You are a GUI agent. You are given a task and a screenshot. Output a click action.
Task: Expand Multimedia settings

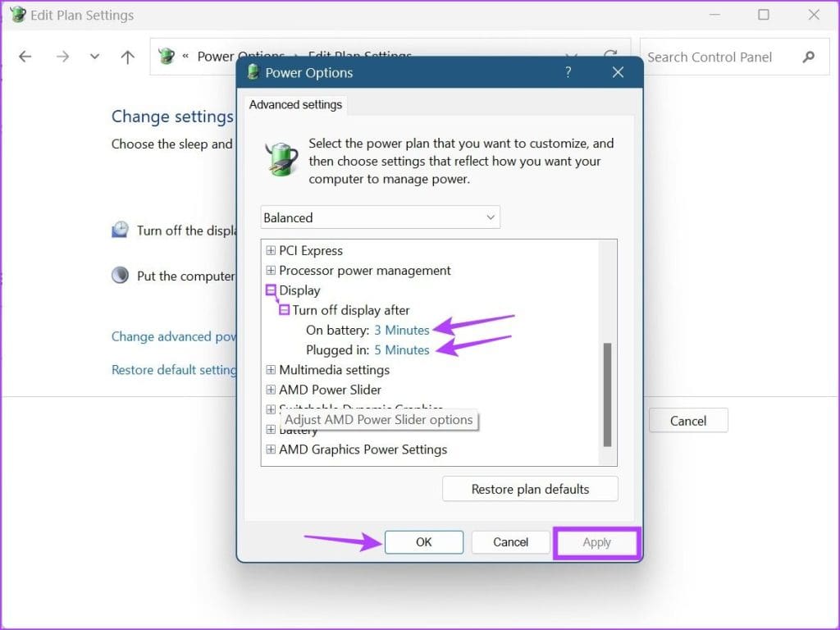tap(271, 370)
